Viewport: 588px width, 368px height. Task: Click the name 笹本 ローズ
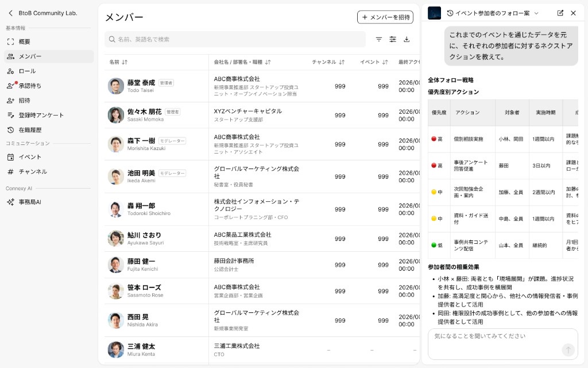pos(144,287)
